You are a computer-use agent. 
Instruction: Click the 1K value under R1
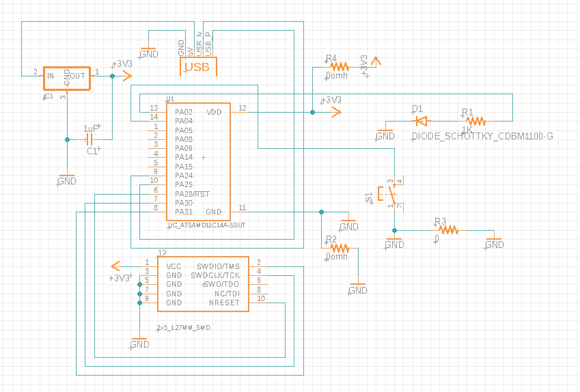click(x=467, y=129)
